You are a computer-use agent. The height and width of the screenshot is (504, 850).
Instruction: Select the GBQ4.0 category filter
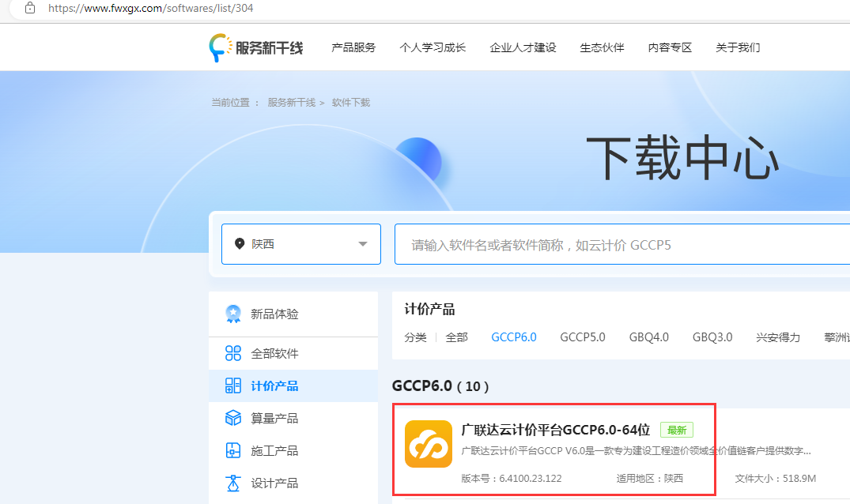click(x=649, y=337)
